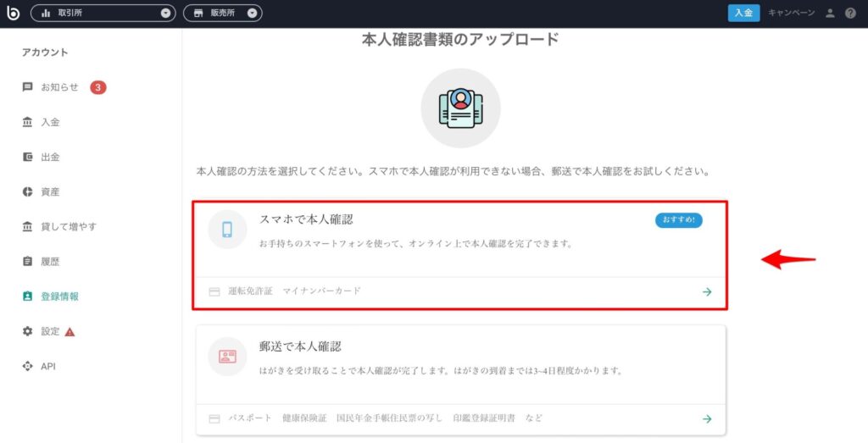The width and height of the screenshot is (868, 443).
Task: Open 設定 in the sidebar
Action: tap(50, 331)
